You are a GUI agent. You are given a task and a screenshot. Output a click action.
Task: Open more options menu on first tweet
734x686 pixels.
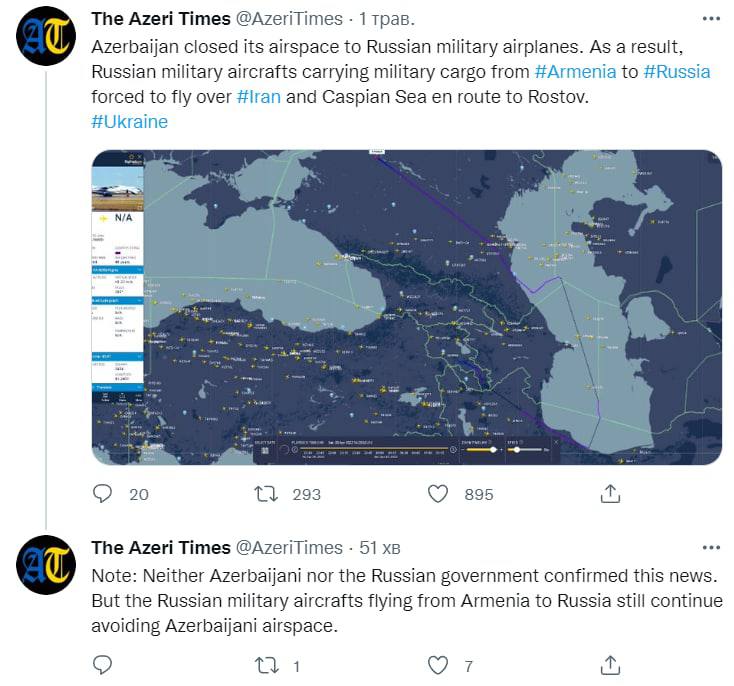pyautogui.click(x=710, y=19)
